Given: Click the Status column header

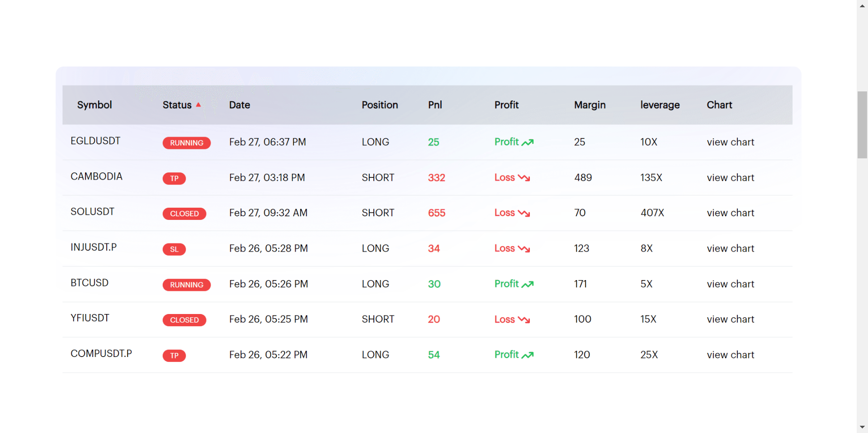Looking at the screenshot, I should [177, 105].
